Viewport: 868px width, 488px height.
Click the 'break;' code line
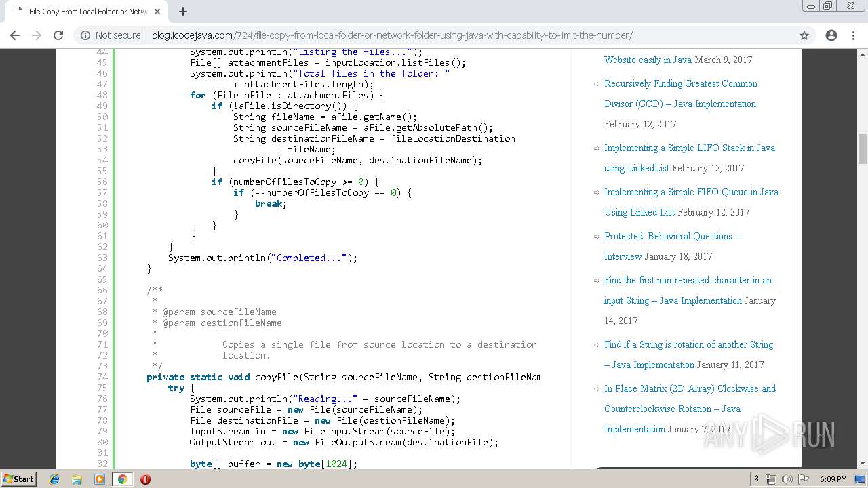(271, 203)
